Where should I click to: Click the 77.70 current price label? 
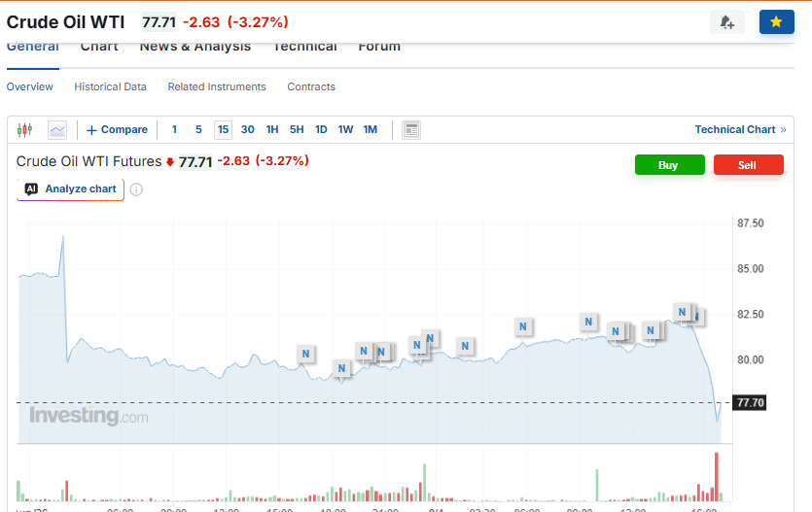tap(750, 402)
